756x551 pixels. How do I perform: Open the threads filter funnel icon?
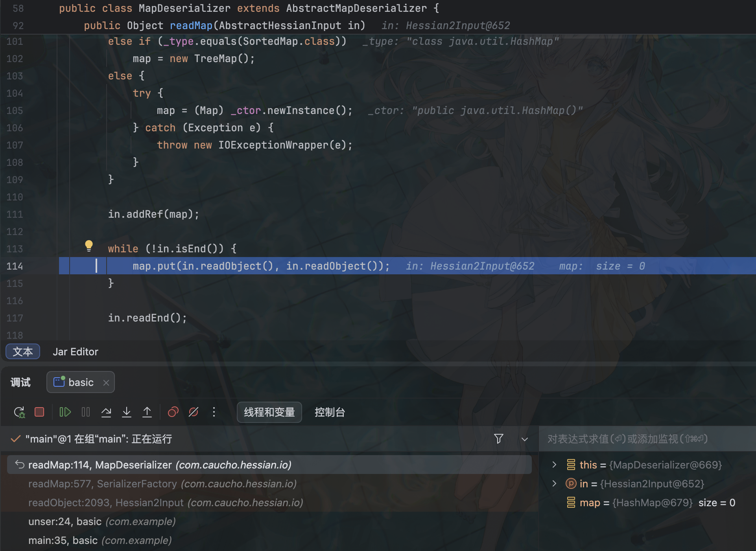[x=498, y=439]
